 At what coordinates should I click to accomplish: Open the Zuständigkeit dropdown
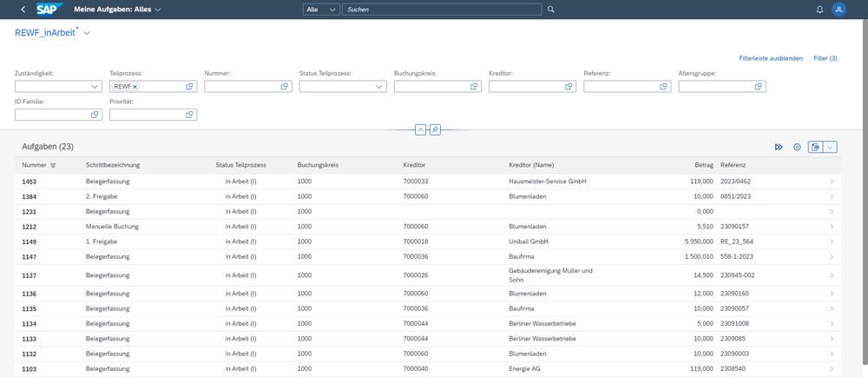95,87
